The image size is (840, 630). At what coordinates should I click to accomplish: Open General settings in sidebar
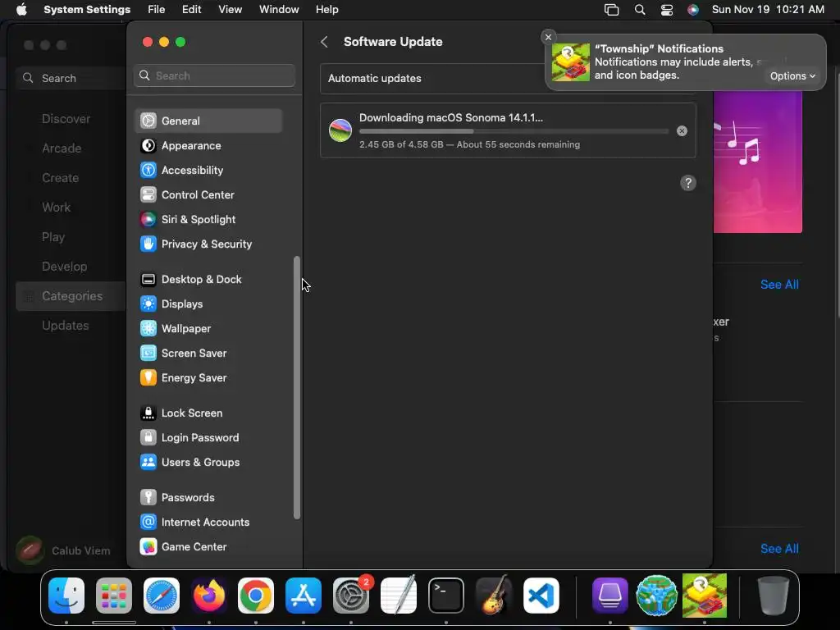tap(208, 121)
